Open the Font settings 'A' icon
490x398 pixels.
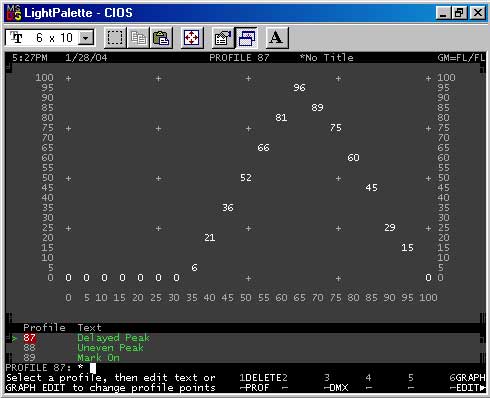tap(276, 38)
